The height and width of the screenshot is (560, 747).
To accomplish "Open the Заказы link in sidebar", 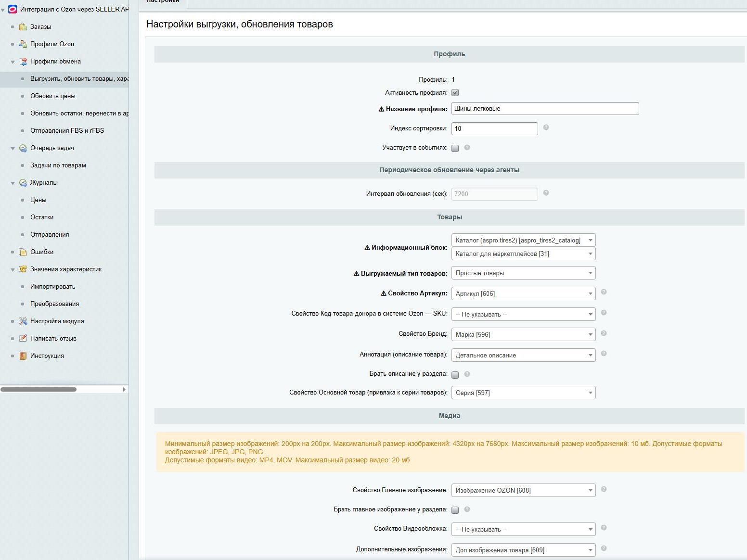I will click(x=40, y=26).
